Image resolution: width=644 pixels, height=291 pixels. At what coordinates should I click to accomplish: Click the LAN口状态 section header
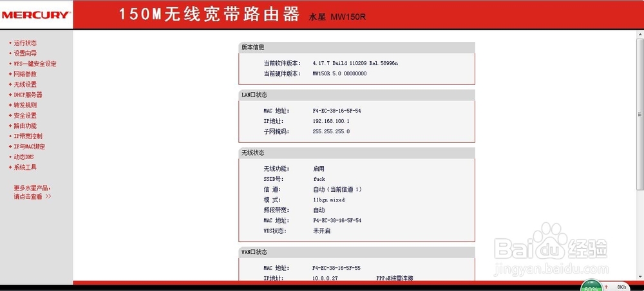coord(357,95)
